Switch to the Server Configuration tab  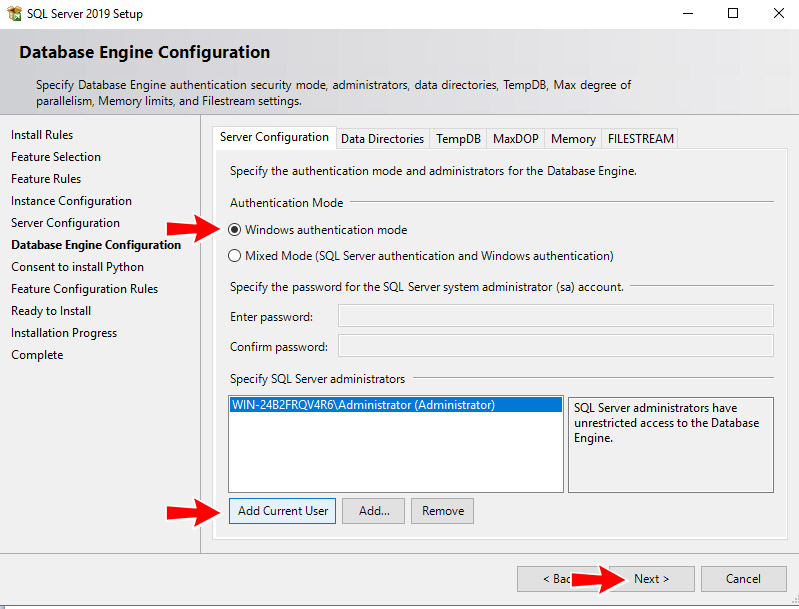pos(274,137)
